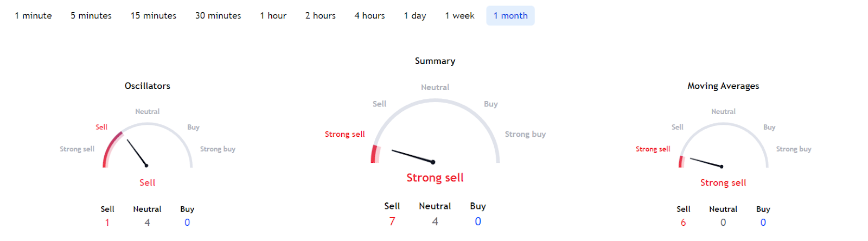Click the Moving Averages gauge needle
This screenshot has height=241, width=868.
point(706,162)
